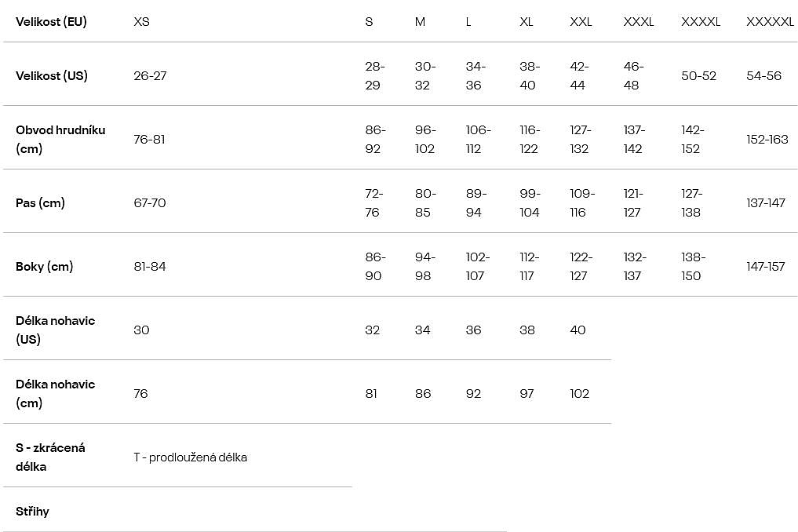The image size is (798, 532).
Task: Click chest measurement 76-81 for XS
Action: (x=149, y=140)
